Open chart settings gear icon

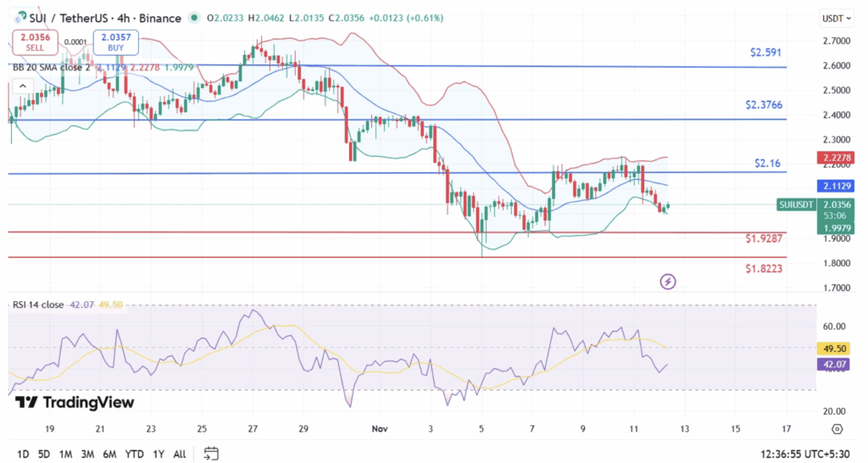837,429
